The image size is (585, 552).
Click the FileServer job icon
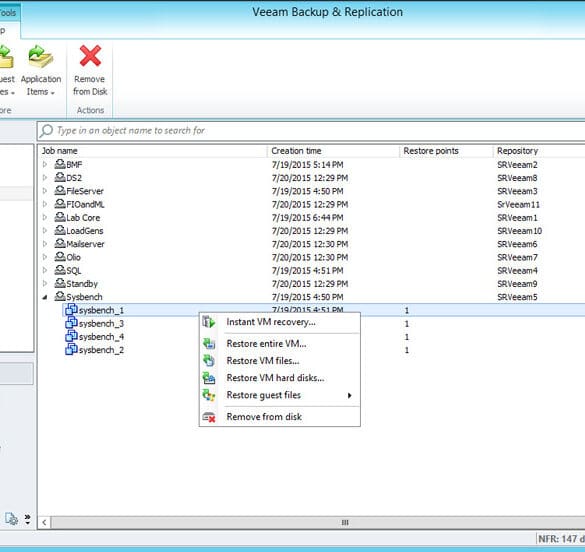tap(60, 190)
